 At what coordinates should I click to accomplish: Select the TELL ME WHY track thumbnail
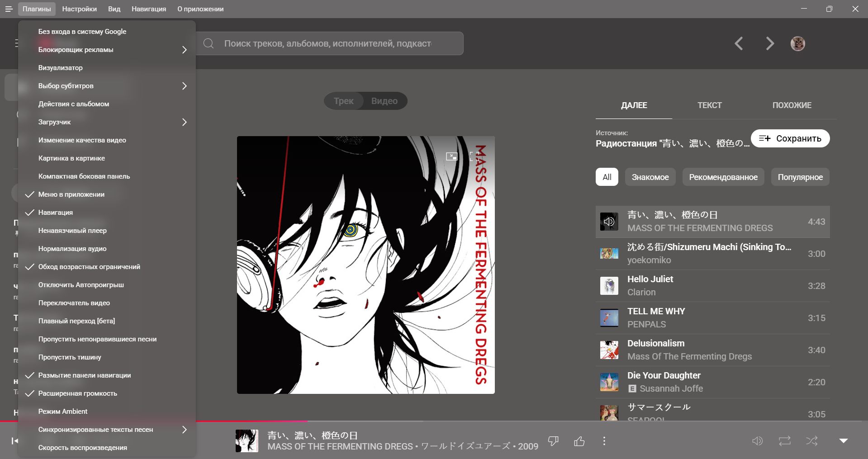(x=609, y=318)
